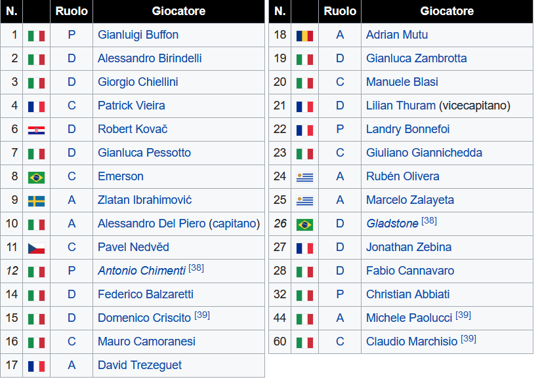The width and height of the screenshot is (540, 392).
Task: Click the French flag next to David Trezeguet
Action: click(x=36, y=366)
